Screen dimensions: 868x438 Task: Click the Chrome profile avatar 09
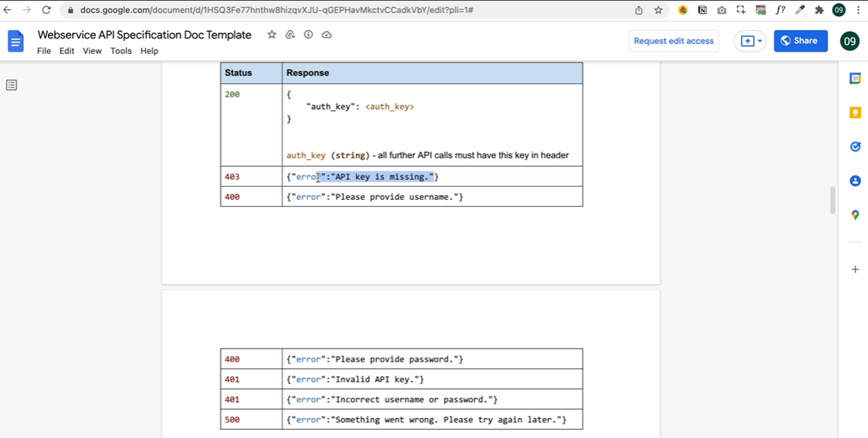[x=839, y=10]
